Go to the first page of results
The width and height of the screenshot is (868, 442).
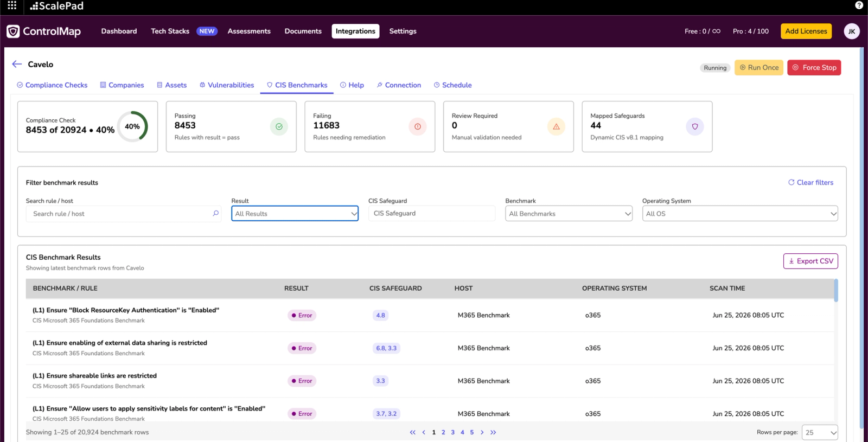(413, 432)
